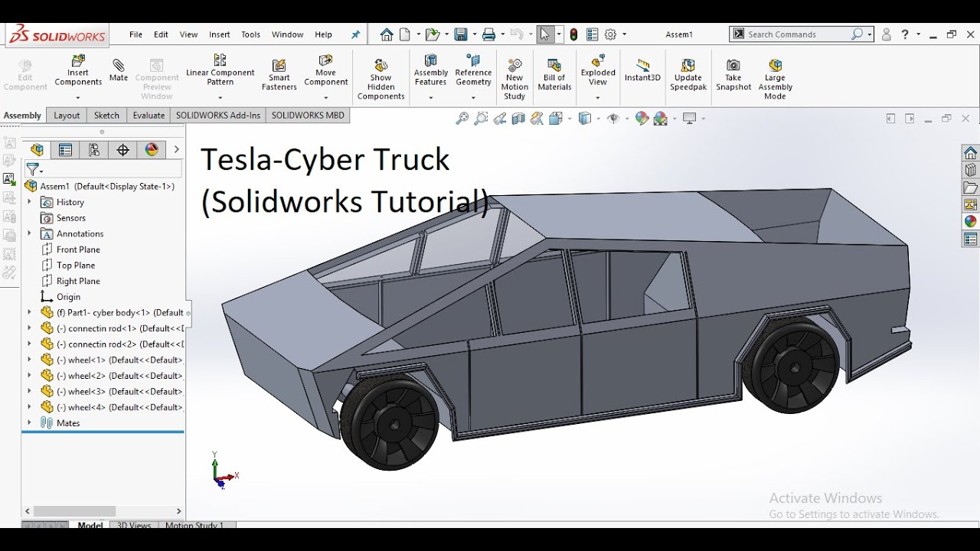Open Options gear icon
The image size is (980, 551).
point(610,34)
